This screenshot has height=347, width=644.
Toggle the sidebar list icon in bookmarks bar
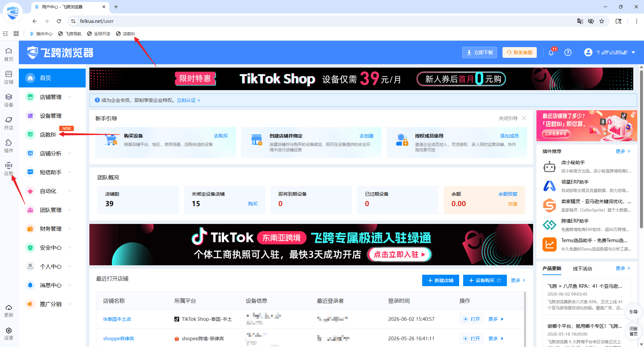(5, 34)
